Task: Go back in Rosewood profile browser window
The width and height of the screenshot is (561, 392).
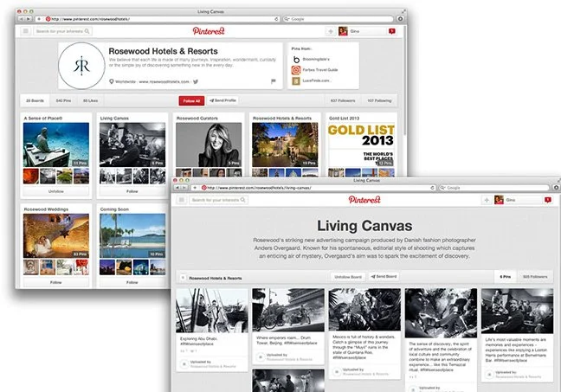Action: click(x=21, y=18)
